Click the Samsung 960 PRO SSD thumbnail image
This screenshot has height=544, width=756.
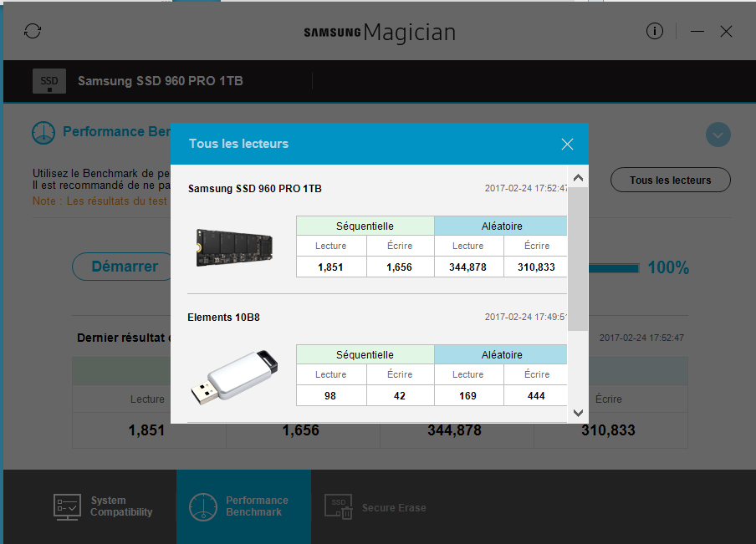(234, 247)
